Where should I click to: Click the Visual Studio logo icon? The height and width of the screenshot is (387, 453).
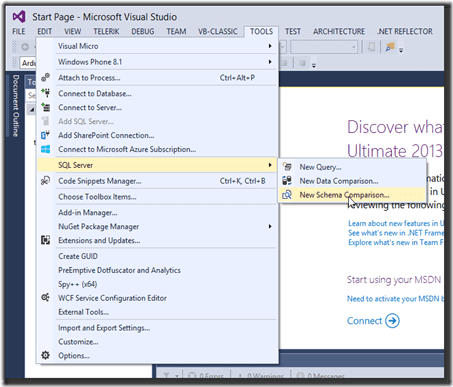(x=19, y=16)
